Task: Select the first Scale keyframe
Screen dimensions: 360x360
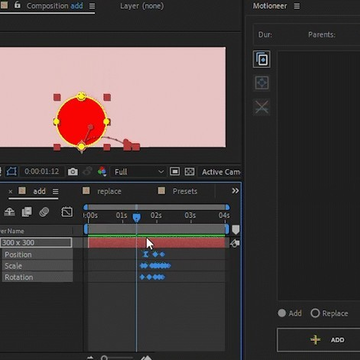Action: [x=142, y=266]
